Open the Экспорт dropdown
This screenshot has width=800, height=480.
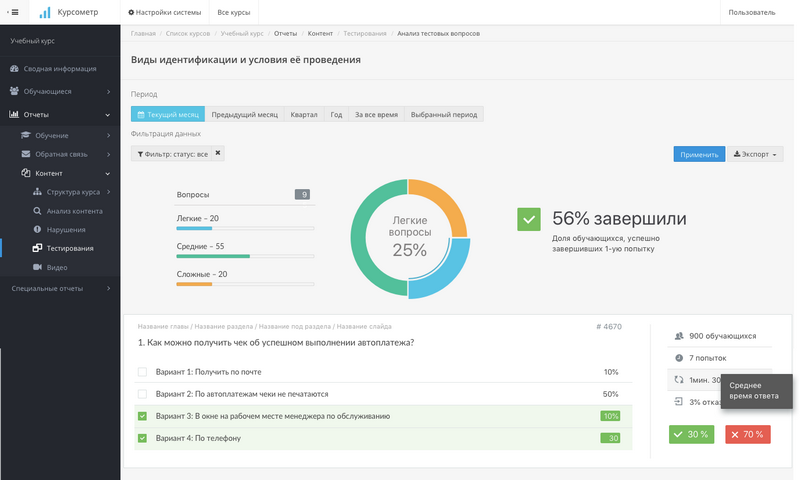(755, 154)
